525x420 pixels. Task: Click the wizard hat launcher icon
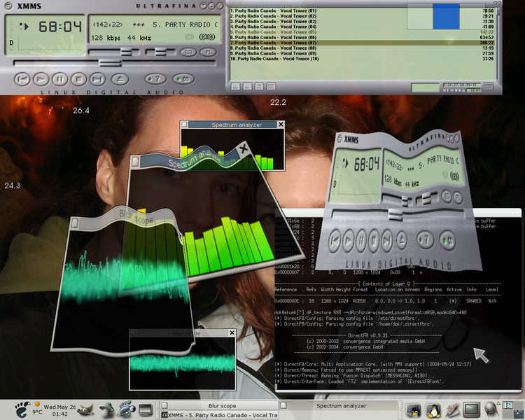pos(106,409)
